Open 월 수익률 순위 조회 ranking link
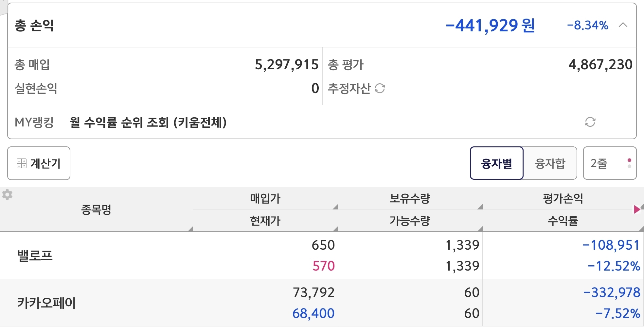 pos(148,123)
